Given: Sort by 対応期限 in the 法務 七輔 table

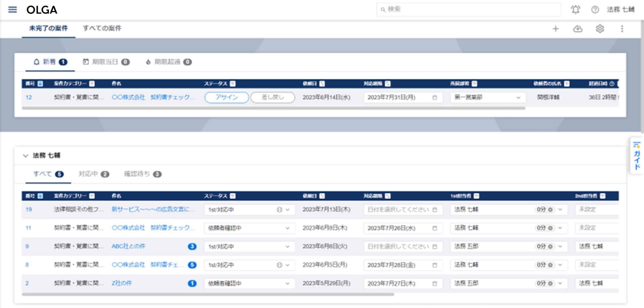Looking at the screenshot, I should (x=388, y=196).
